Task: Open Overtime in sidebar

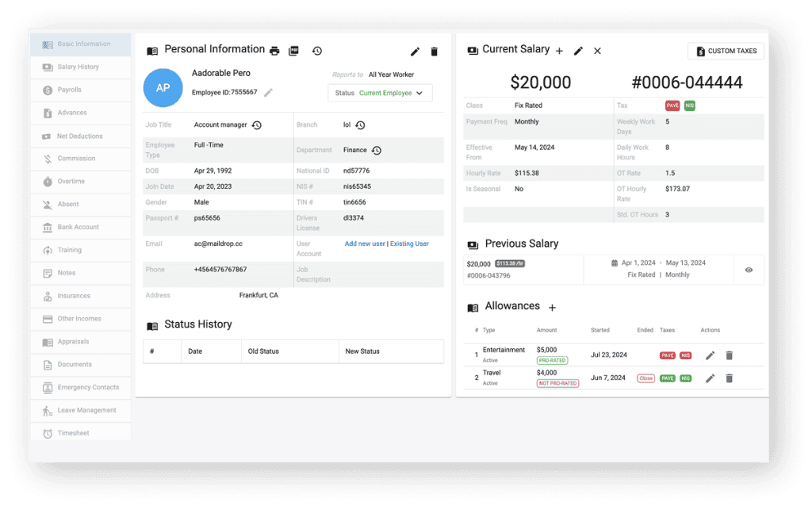Action: click(x=80, y=182)
